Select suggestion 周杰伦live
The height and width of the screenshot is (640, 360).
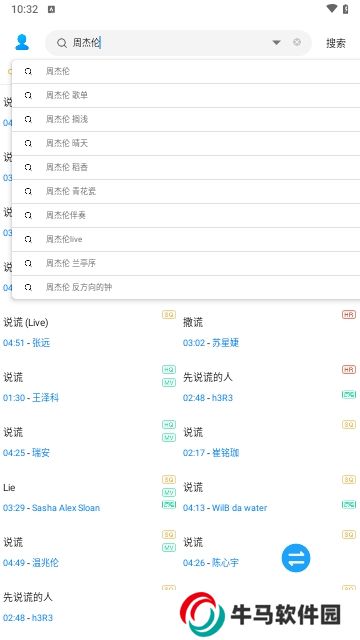click(186, 240)
